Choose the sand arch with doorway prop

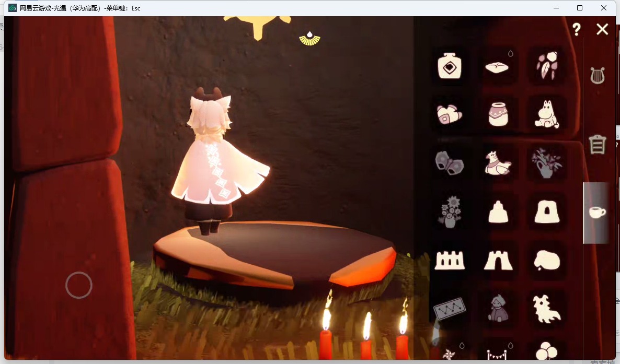tap(547, 212)
